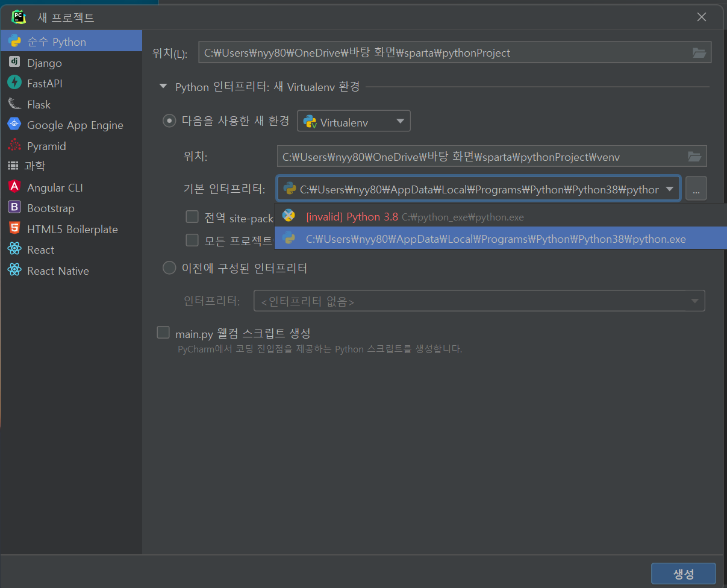The width and height of the screenshot is (727, 588).
Task: Choose Angular CLI project type
Action: [71, 187]
